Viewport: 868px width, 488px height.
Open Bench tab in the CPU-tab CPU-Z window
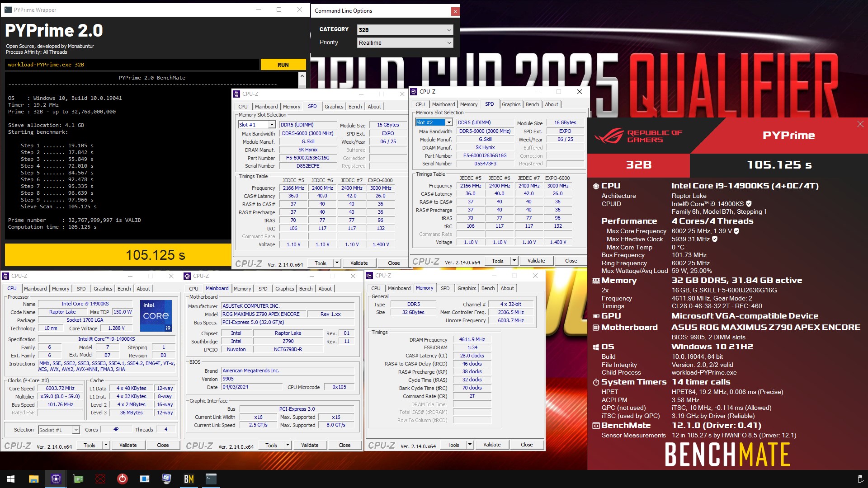click(x=124, y=289)
